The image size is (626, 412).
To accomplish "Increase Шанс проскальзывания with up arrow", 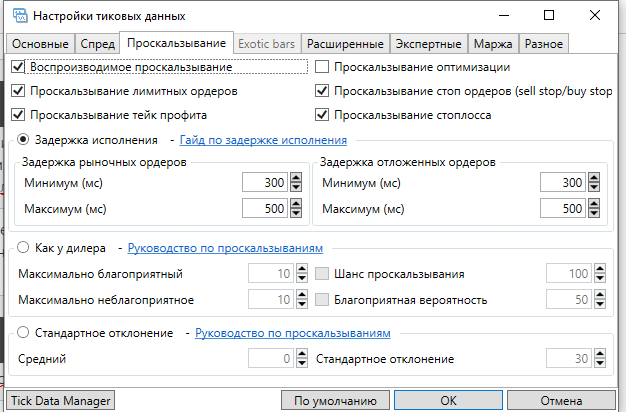I will coord(600,269).
